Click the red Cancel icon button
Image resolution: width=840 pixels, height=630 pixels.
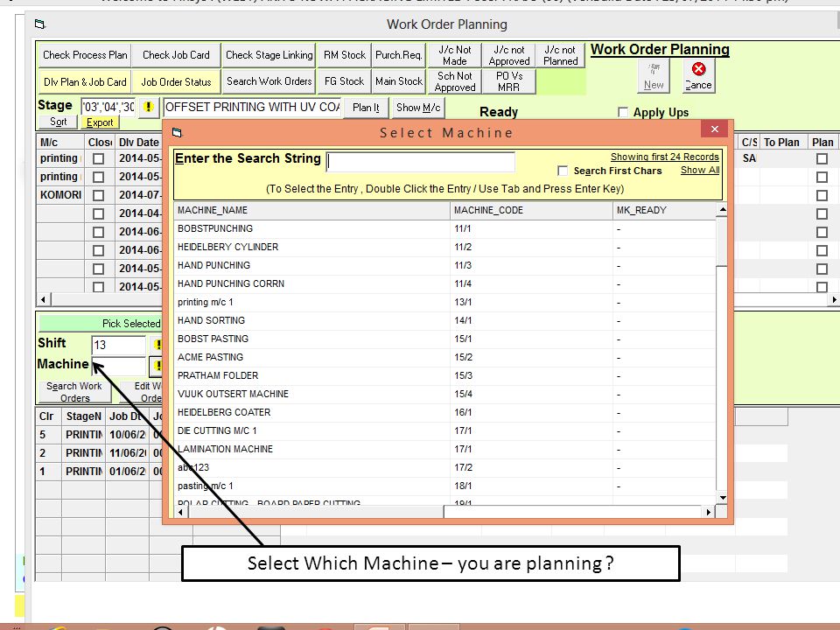point(698,76)
